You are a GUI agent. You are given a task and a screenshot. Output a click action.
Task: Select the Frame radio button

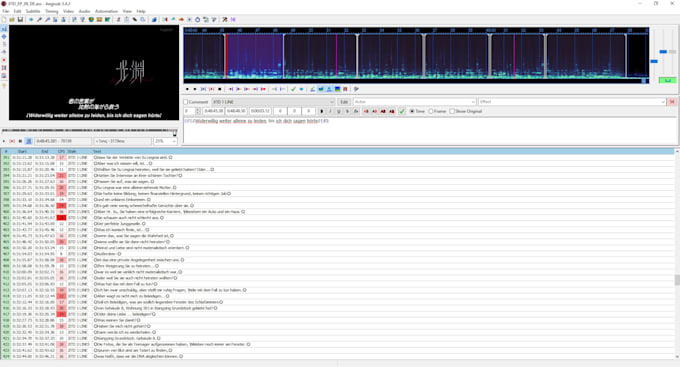click(431, 111)
